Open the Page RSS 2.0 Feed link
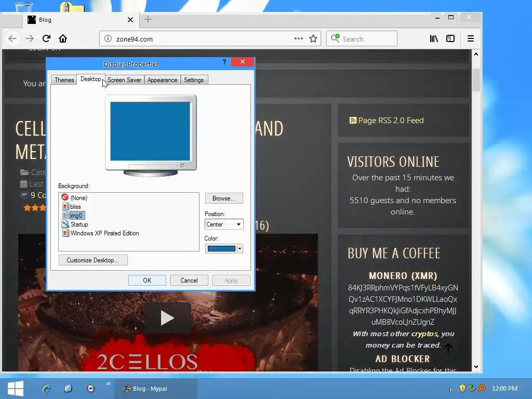Viewport: 532px width, 399px height. [x=391, y=121]
